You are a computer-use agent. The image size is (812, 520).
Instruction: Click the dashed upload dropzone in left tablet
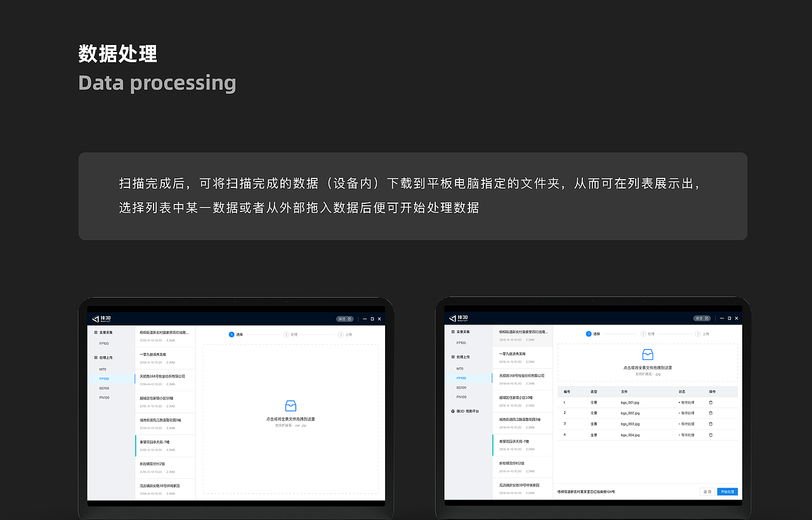[x=291, y=419]
